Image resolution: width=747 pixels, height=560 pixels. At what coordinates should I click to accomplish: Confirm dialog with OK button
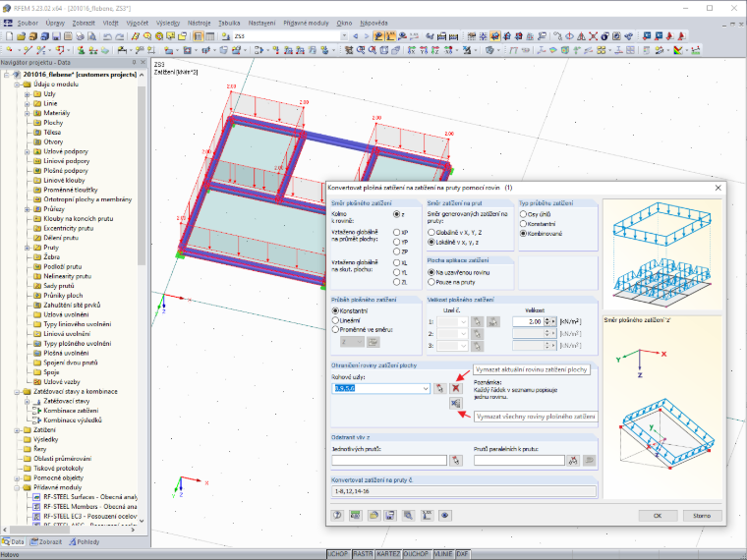[x=658, y=516]
